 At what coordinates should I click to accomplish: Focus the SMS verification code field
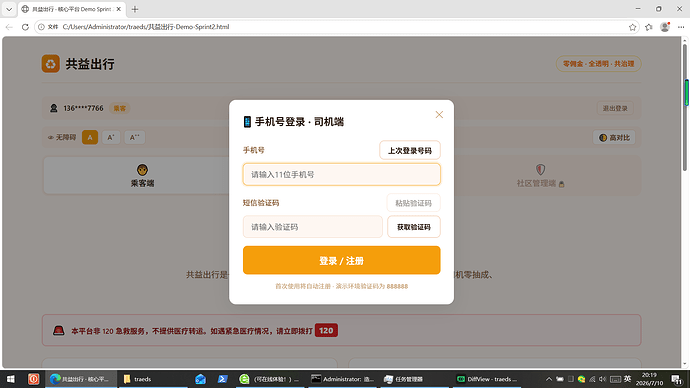pos(312,227)
